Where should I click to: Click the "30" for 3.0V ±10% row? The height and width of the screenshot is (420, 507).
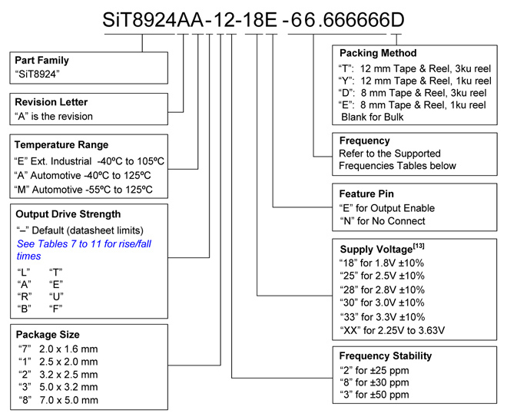[383, 303]
